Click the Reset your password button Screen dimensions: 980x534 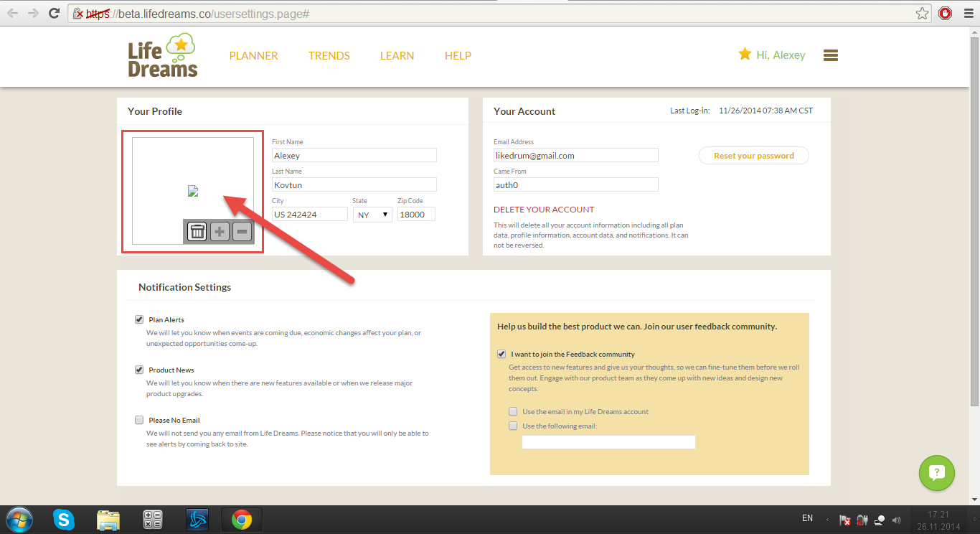[753, 156]
